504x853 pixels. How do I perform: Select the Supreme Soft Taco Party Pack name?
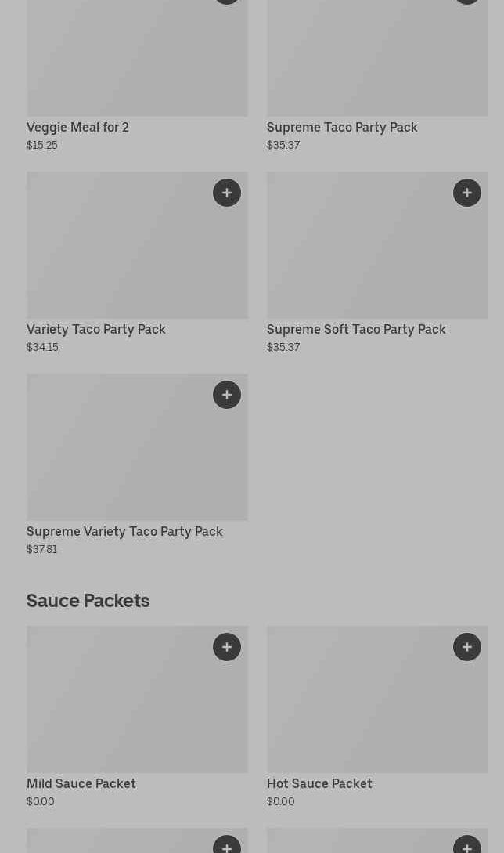pyautogui.click(x=356, y=329)
